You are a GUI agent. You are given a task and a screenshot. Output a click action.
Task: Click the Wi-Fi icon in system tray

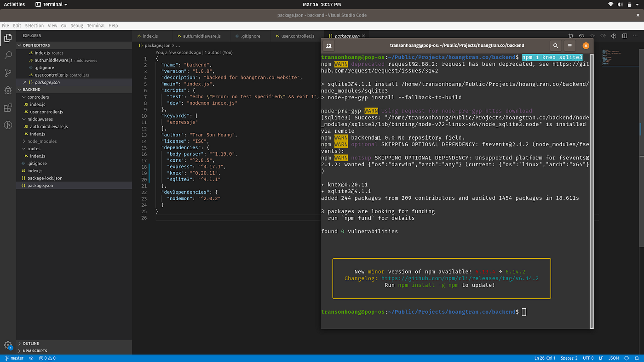[611, 4]
